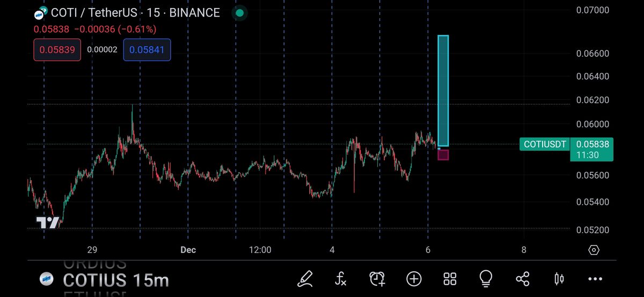
Task: Click the 0.06200 price scale label
Action: coord(592,100)
